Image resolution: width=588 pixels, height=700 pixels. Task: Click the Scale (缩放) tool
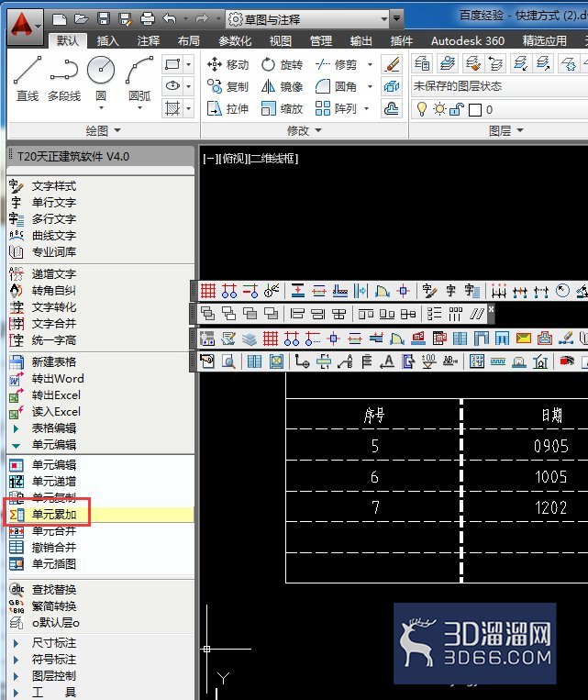pyautogui.click(x=283, y=108)
